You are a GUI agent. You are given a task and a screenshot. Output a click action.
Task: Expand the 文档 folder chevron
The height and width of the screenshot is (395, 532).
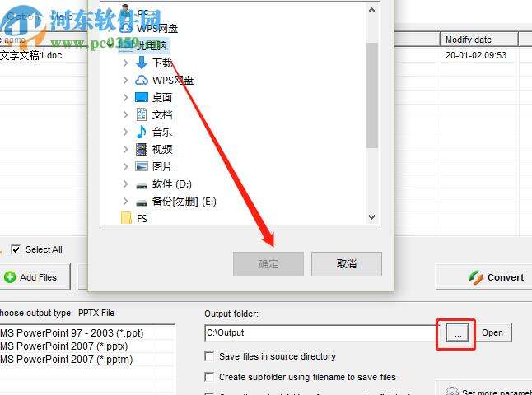125,114
